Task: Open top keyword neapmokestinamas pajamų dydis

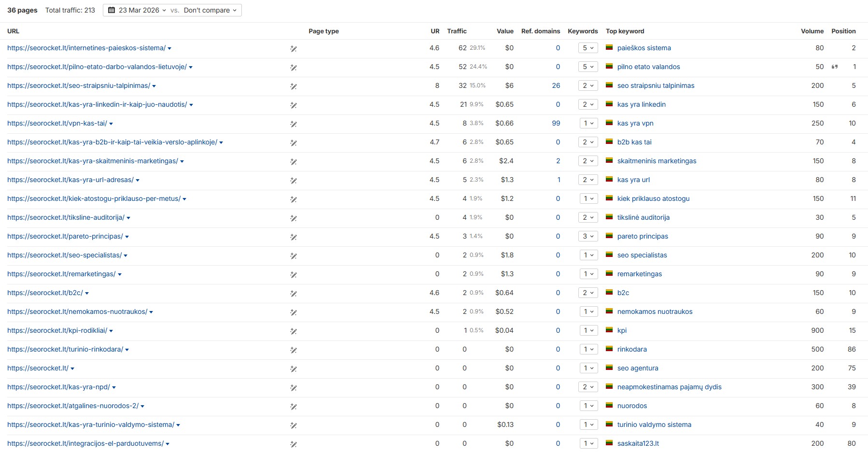Action: coord(669,387)
